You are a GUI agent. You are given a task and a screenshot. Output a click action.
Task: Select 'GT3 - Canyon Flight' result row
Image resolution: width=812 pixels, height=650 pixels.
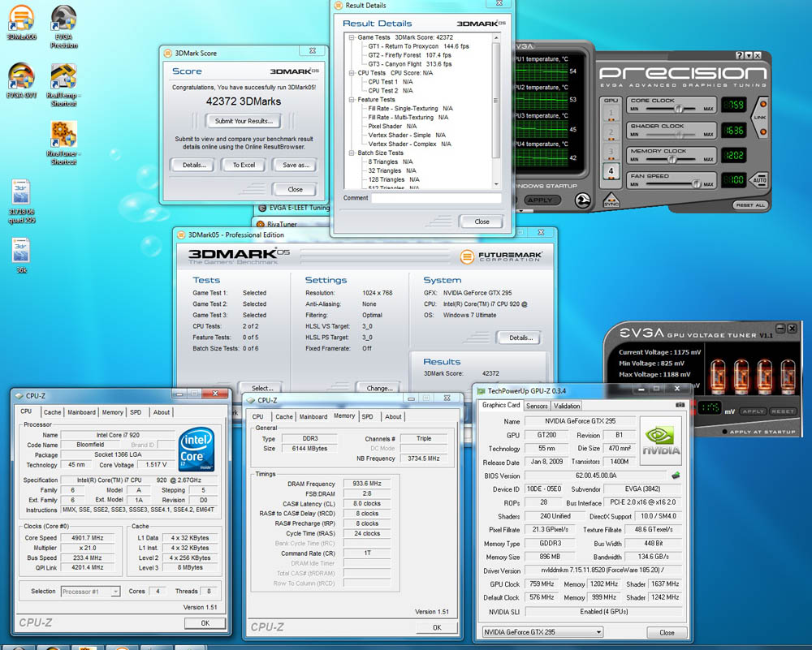coord(409,64)
